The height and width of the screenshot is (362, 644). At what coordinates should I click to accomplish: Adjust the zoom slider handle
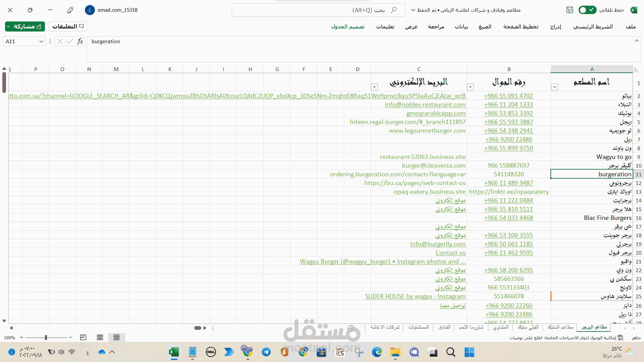(46, 338)
